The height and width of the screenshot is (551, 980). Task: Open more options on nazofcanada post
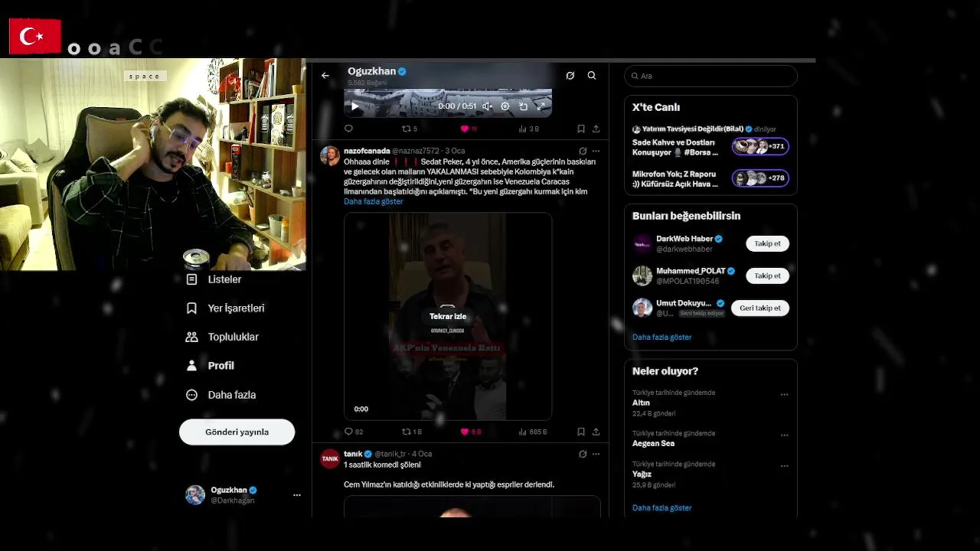point(596,151)
